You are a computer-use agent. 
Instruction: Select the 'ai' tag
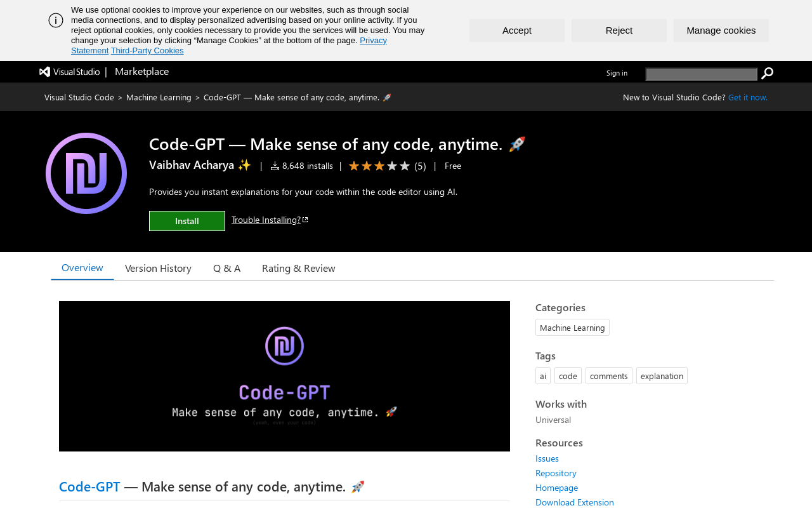pyautogui.click(x=543, y=376)
